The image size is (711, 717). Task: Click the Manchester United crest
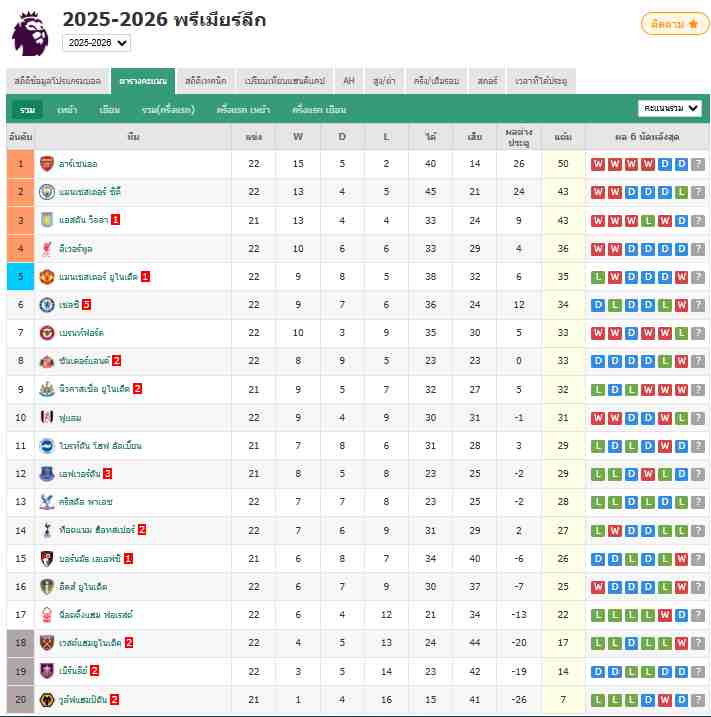pos(47,276)
